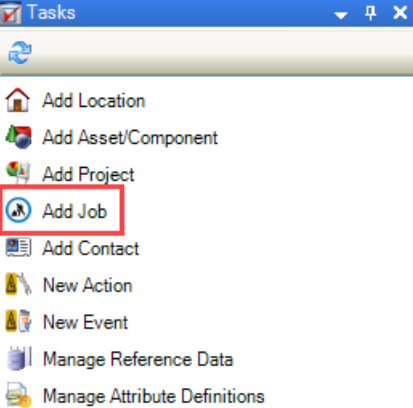Click the shapes icon beside Add Asset/Component
Screen dimensions: 413x408
pos(19,137)
